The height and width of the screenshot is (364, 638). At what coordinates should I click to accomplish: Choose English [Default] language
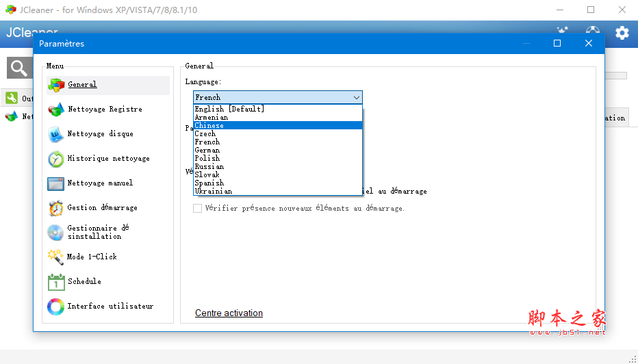(x=278, y=109)
